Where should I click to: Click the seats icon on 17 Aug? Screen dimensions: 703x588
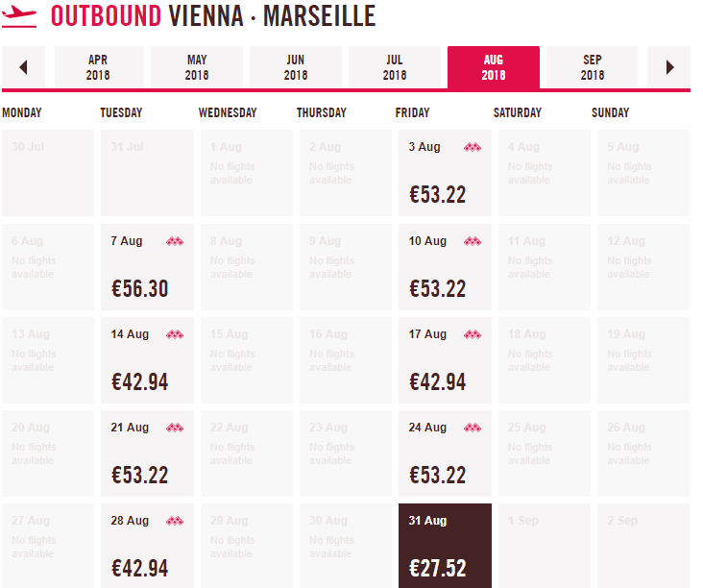point(472,334)
